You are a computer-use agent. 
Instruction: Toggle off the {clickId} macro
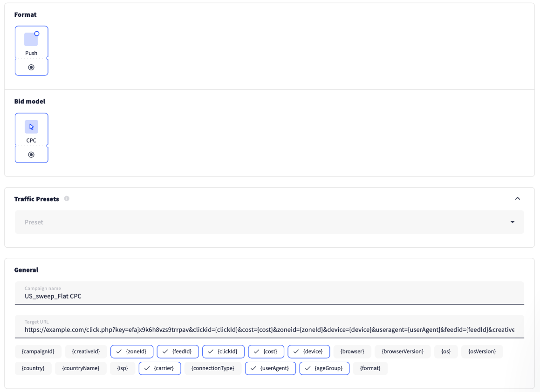[223, 351]
